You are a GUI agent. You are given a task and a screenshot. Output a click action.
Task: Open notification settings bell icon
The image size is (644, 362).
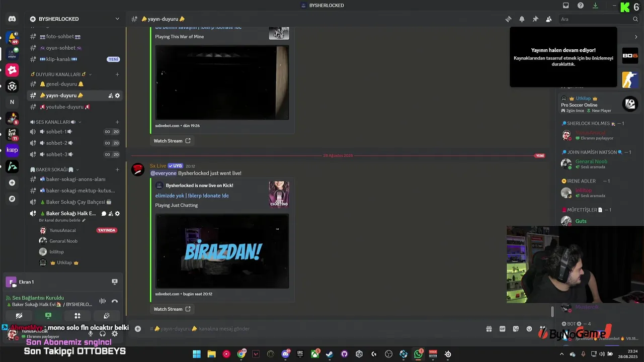(x=522, y=19)
